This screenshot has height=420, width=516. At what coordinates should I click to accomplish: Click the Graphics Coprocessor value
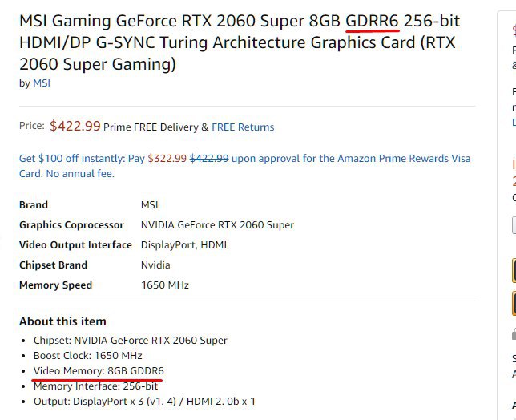tap(217, 225)
